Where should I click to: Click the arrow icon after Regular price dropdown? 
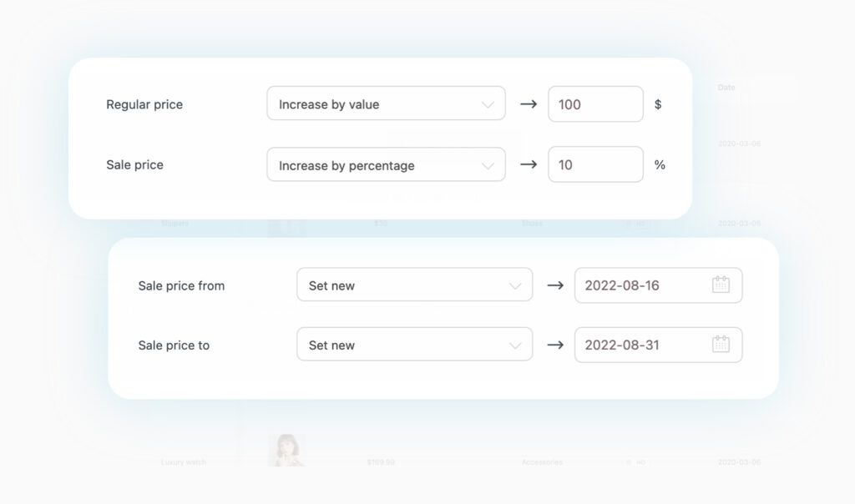(x=529, y=103)
